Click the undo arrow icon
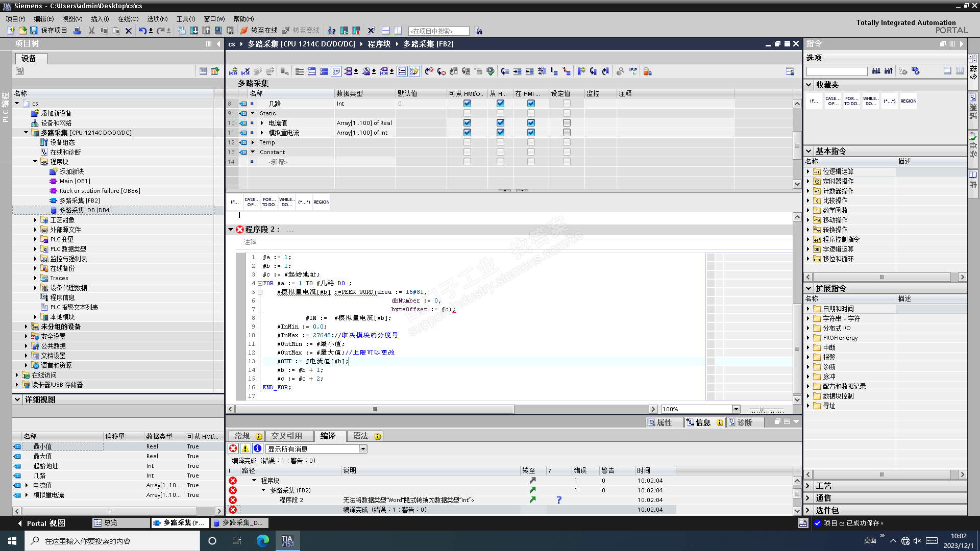Screen dimensions: 980x551 (142, 31)
